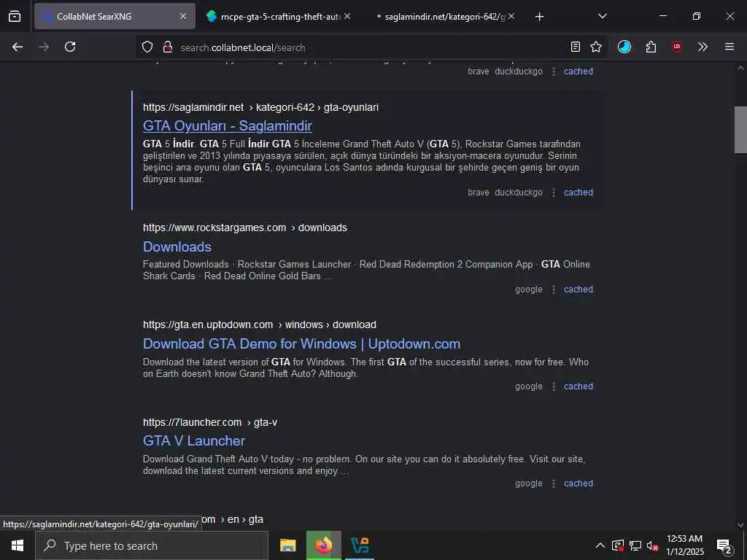This screenshot has width=747, height=560.
Task: Close the mcpe-gta-5 tab
Action: click(347, 16)
